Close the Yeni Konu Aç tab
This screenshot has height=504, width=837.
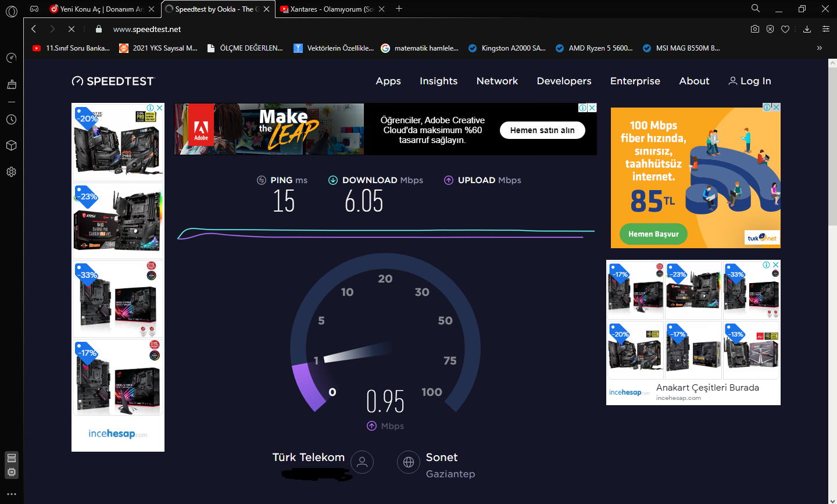click(x=152, y=9)
